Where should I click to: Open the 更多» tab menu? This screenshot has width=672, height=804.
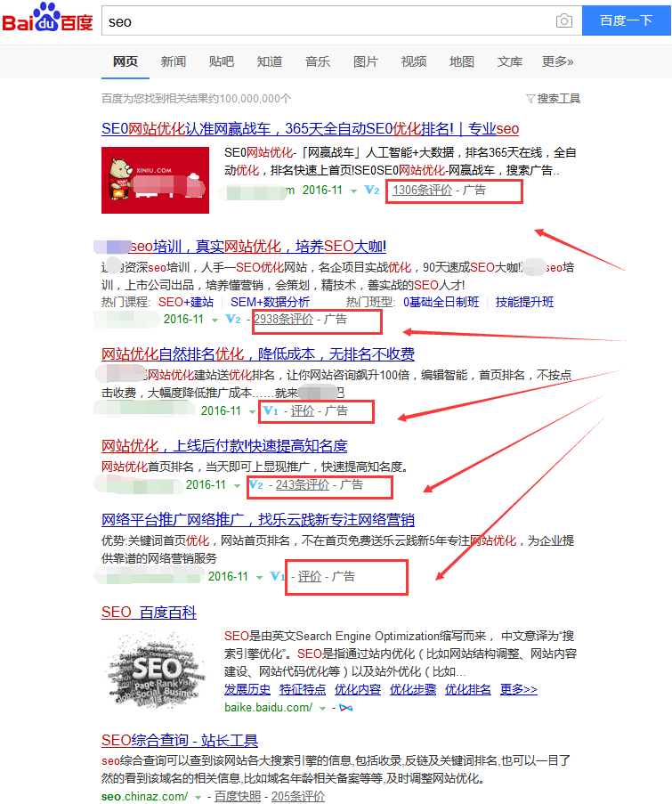point(558,62)
